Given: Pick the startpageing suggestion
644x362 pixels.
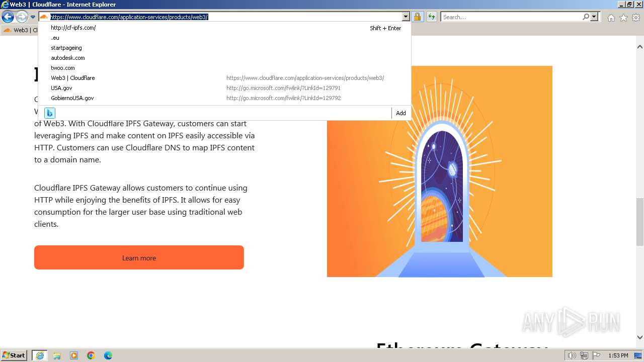Looking at the screenshot, I should 224,48.
